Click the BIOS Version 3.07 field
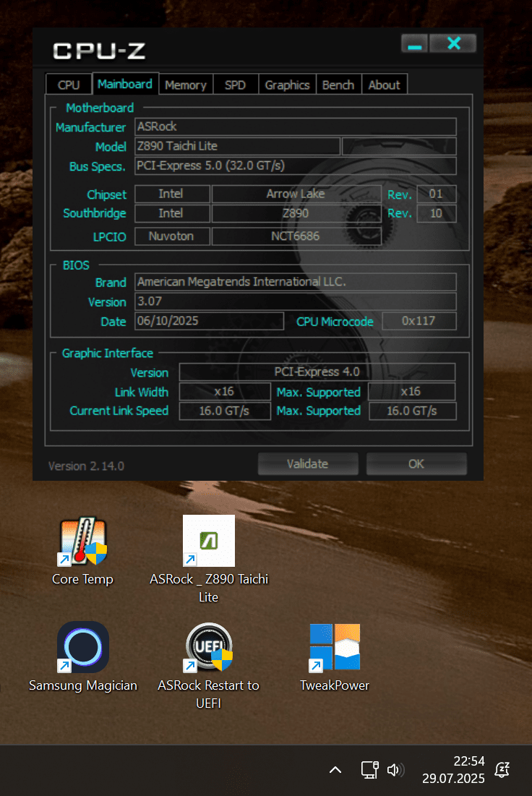 pyautogui.click(x=296, y=301)
